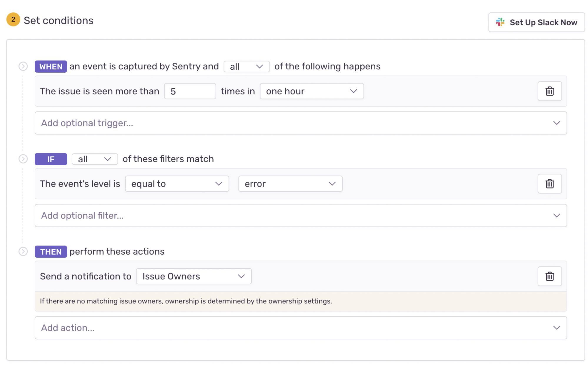Change the Issue Owners recipient dropdown
This screenshot has height=367, width=588.
tap(194, 276)
